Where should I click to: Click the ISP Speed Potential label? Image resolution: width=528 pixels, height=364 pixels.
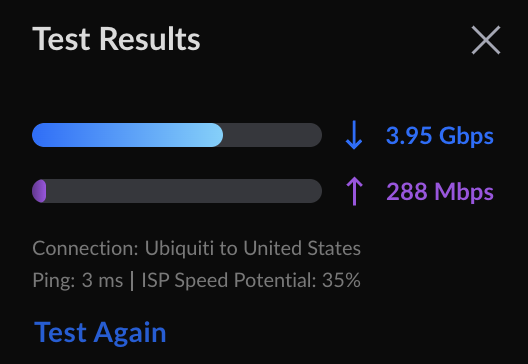tap(229, 280)
